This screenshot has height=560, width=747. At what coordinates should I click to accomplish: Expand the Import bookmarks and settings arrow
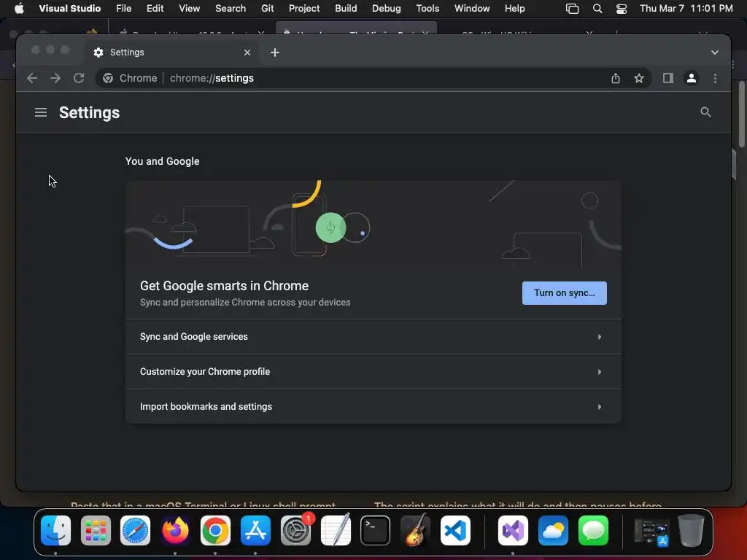600,407
